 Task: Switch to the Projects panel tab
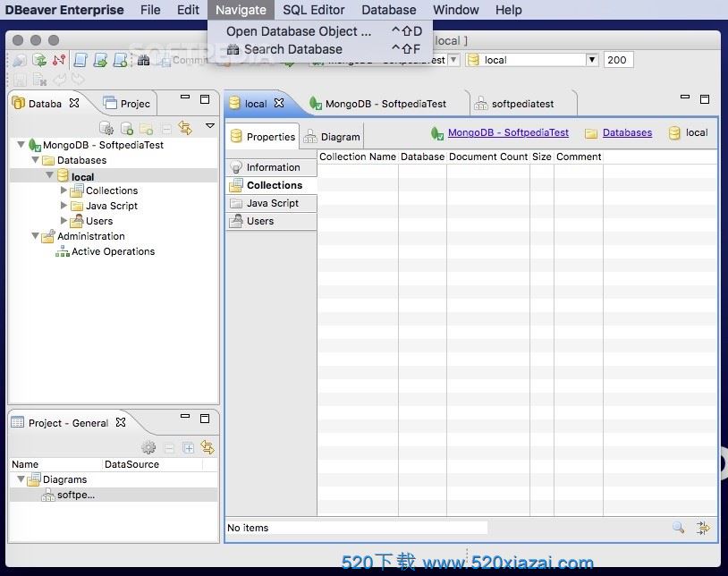(x=127, y=104)
